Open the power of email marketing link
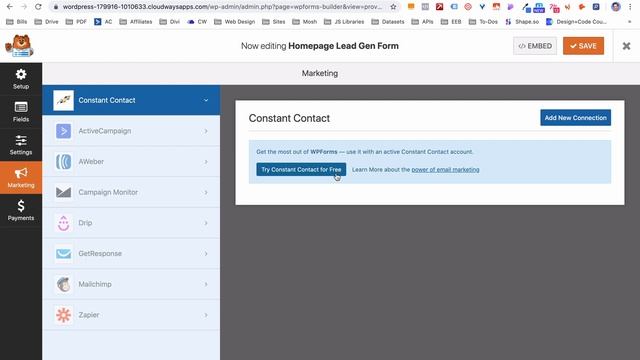Image resolution: width=640 pixels, height=360 pixels. [x=445, y=169]
